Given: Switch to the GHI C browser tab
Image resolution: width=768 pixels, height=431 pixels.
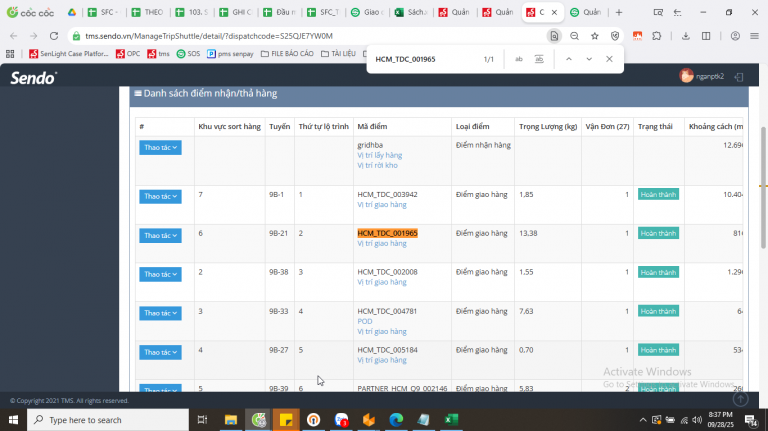Looking at the screenshot, I should 235,12.
